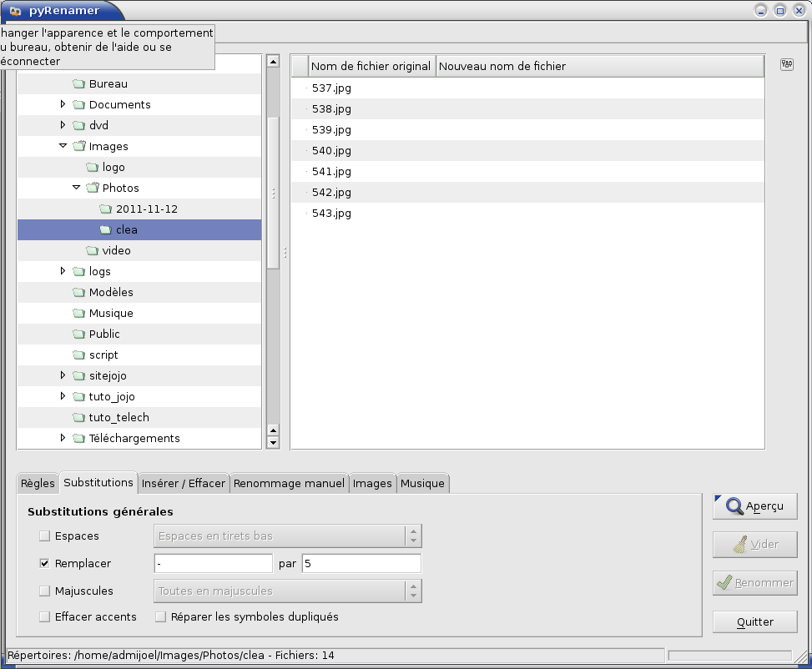
Task: Click the Quitter button
Action: point(754,621)
